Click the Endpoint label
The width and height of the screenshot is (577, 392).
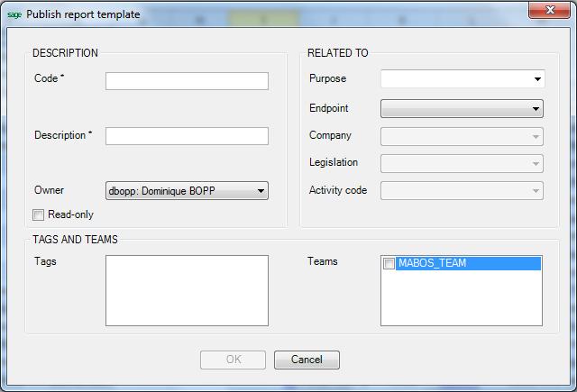click(x=328, y=109)
